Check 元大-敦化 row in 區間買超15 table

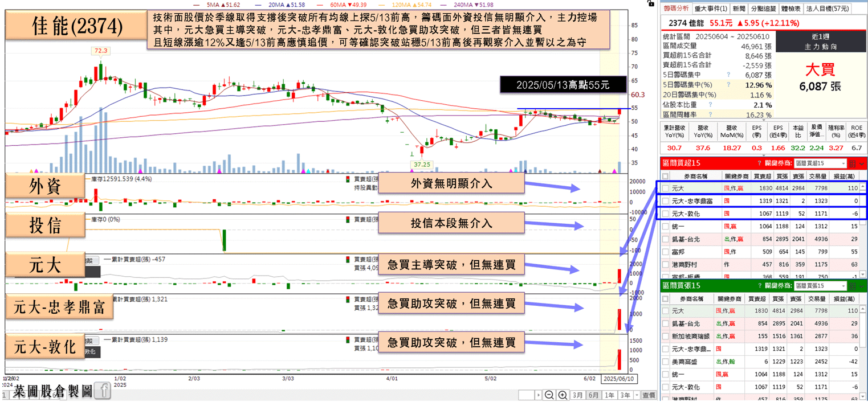pyautogui.click(x=666, y=214)
